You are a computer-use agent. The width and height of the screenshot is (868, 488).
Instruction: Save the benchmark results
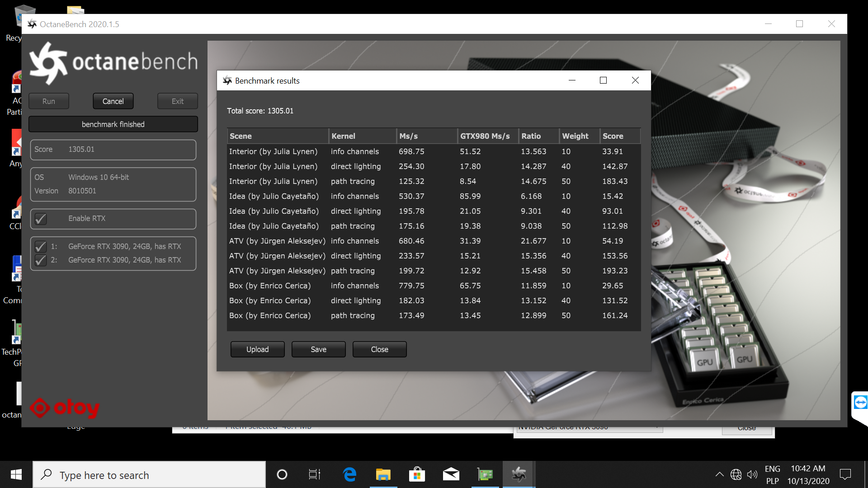pyautogui.click(x=318, y=349)
